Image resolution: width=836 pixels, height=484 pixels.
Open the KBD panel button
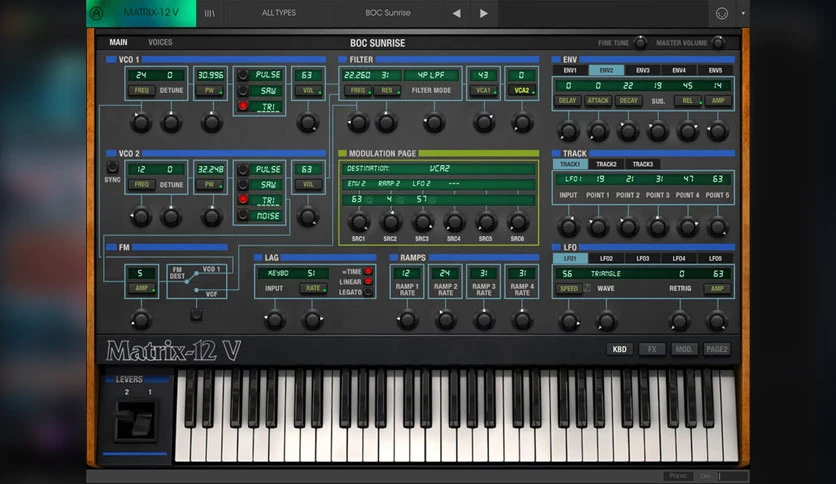(620, 349)
